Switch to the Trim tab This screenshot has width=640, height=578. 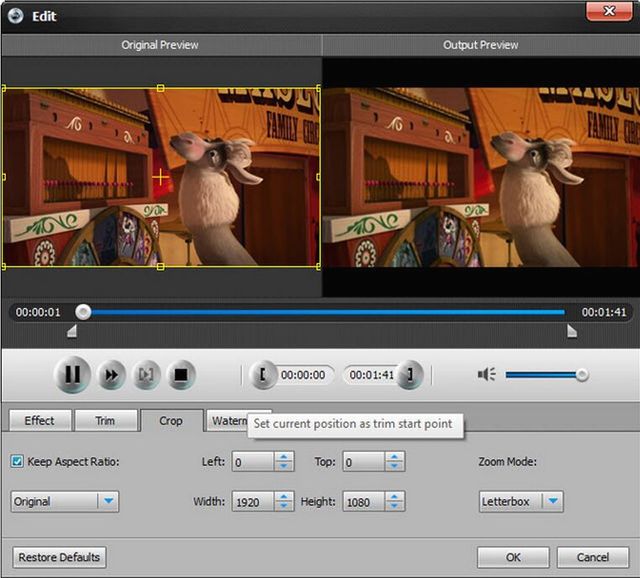(x=105, y=420)
